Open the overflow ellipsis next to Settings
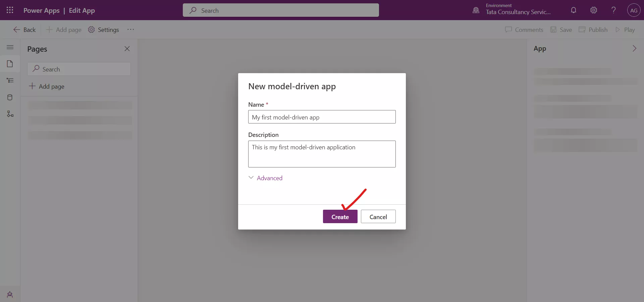This screenshot has height=302, width=644. 131,30
